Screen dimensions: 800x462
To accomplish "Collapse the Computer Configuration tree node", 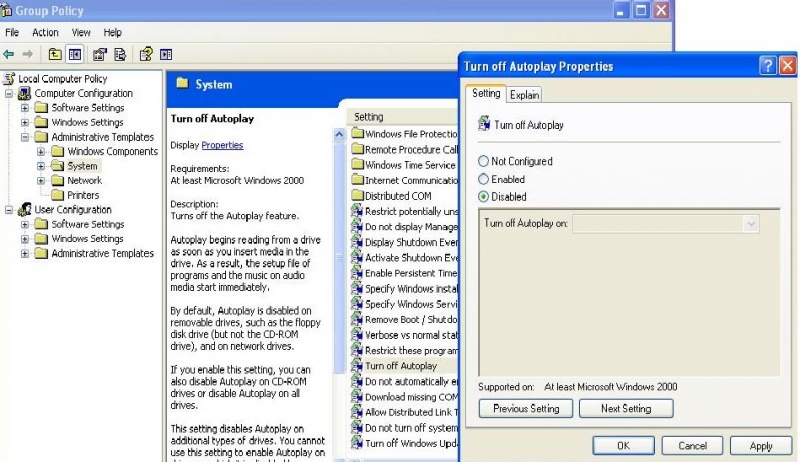I will pos(10,93).
